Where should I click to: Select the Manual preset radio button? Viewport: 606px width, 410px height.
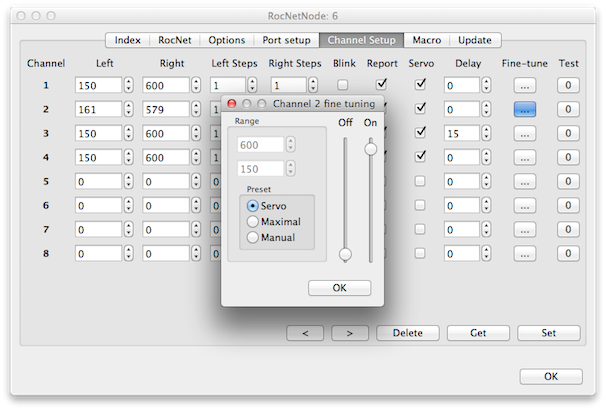click(253, 237)
